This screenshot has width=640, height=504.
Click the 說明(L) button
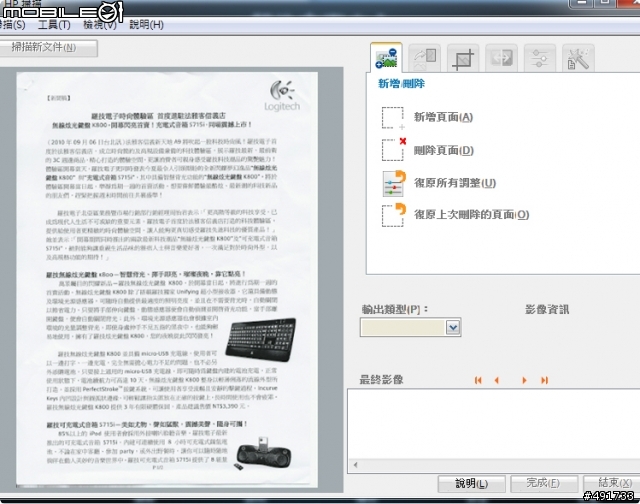click(471, 484)
